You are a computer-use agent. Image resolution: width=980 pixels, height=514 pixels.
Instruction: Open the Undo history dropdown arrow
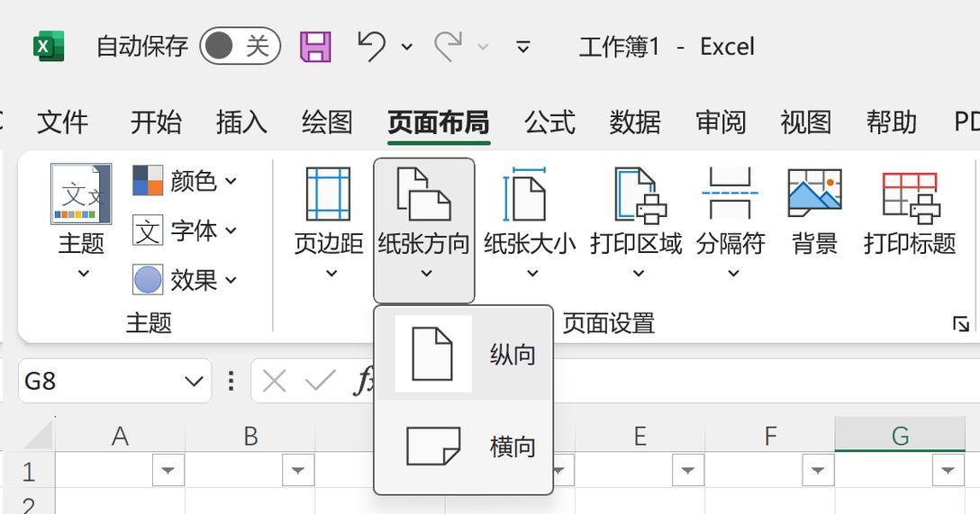click(x=407, y=47)
